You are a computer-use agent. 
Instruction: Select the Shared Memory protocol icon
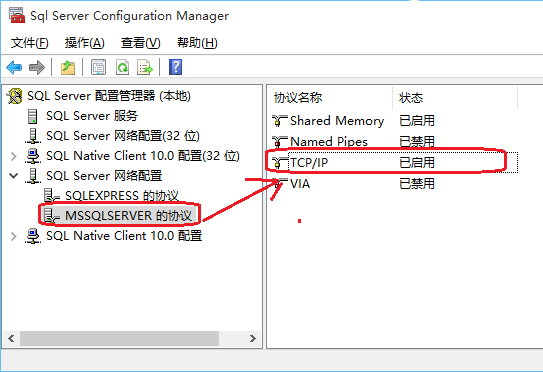click(x=279, y=121)
